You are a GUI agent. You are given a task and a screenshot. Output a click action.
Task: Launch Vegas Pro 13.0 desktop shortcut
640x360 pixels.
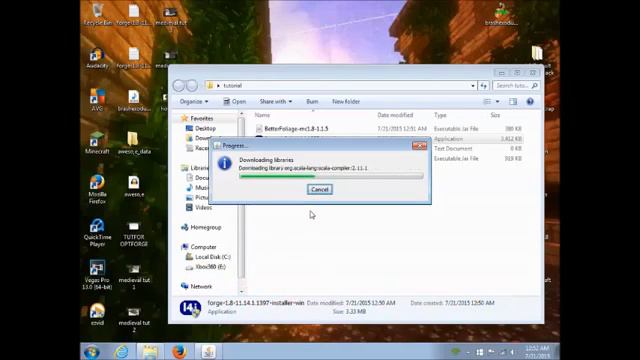click(97, 275)
